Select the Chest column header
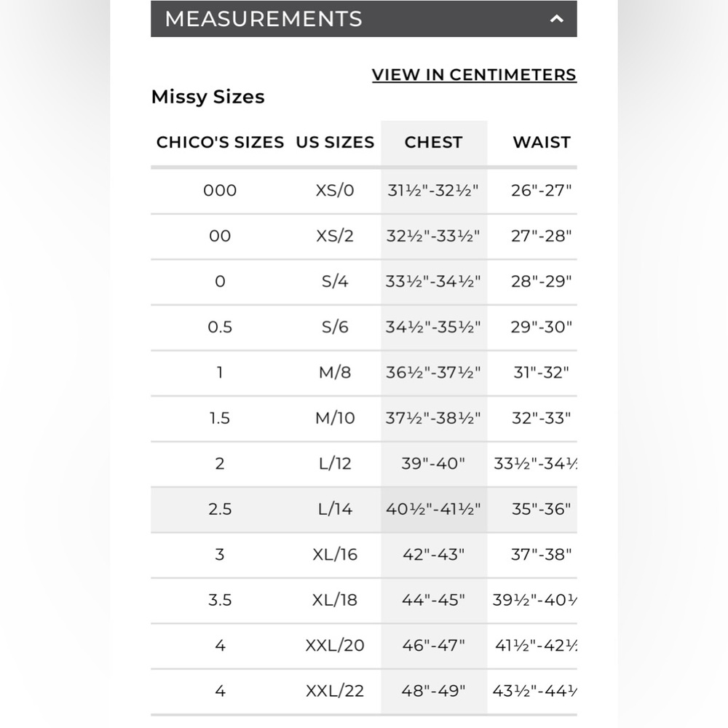The height and width of the screenshot is (728, 728). [434, 142]
